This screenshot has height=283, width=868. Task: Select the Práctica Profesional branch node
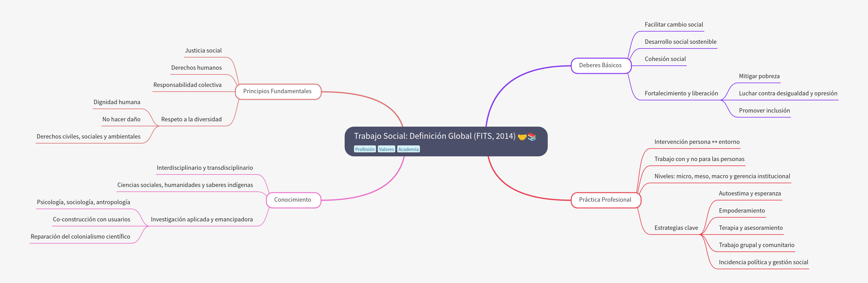pos(605,200)
